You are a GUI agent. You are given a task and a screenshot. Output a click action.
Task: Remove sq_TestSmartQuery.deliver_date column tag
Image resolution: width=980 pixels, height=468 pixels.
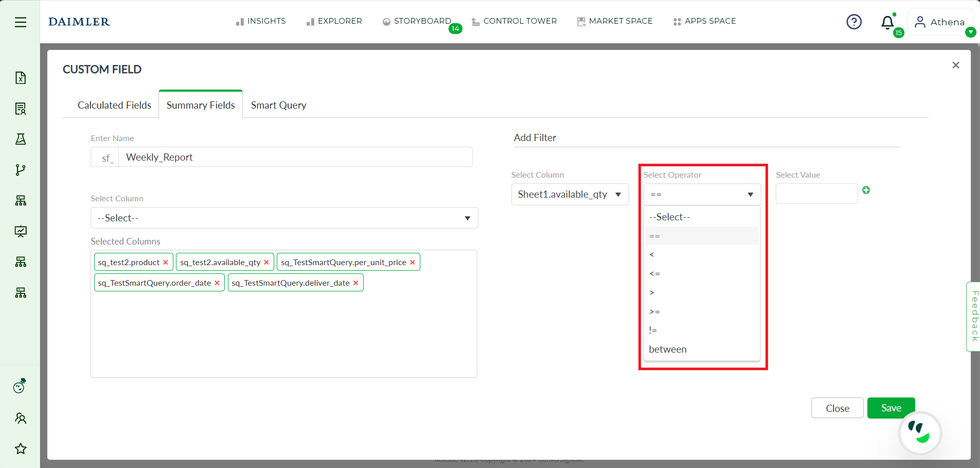[x=355, y=283]
